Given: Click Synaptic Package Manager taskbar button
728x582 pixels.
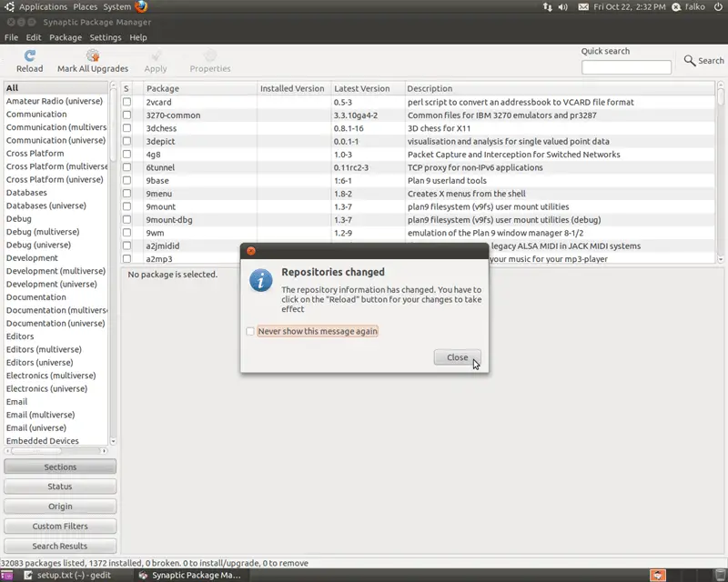Looking at the screenshot, I should pyautogui.click(x=190, y=576).
